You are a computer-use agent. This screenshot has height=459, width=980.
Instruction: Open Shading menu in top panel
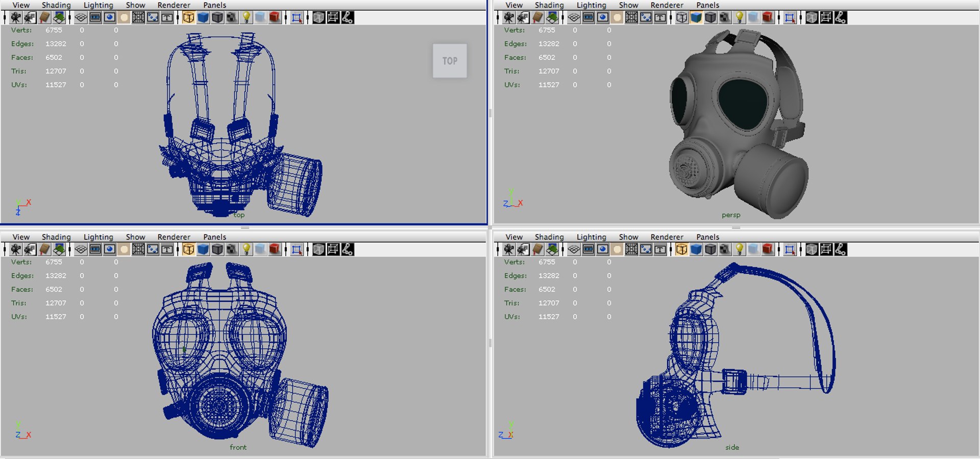click(56, 5)
